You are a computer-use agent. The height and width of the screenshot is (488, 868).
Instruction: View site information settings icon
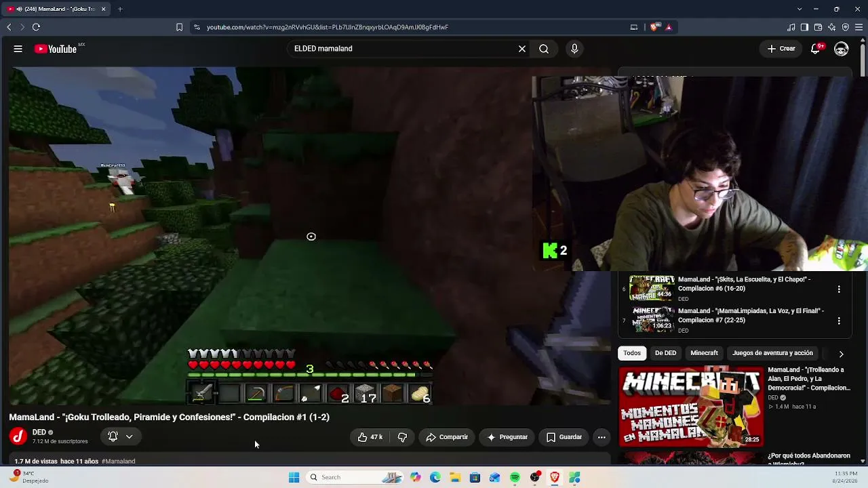[197, 27]
